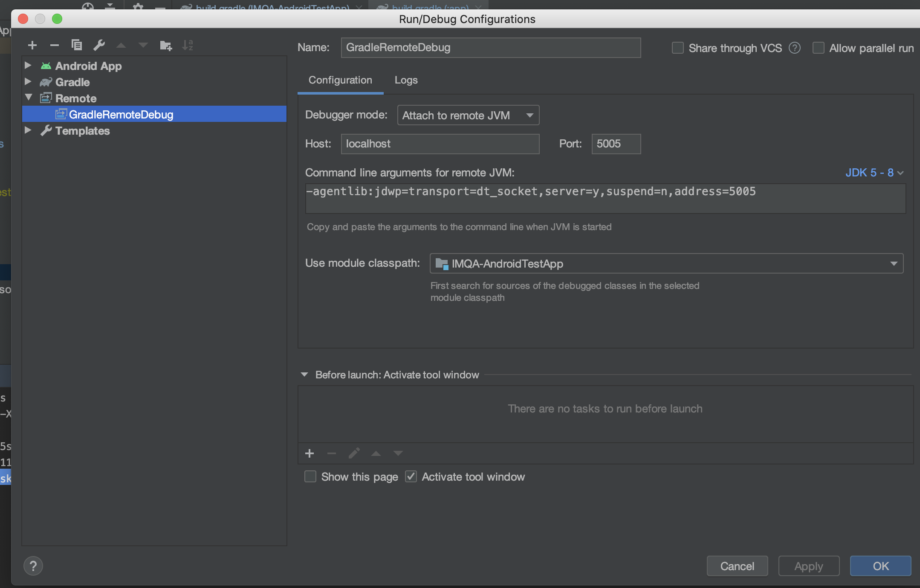The height and width of the screenshot is (588, 920).
Task: Click the Port input field
Action: point(616,144)
